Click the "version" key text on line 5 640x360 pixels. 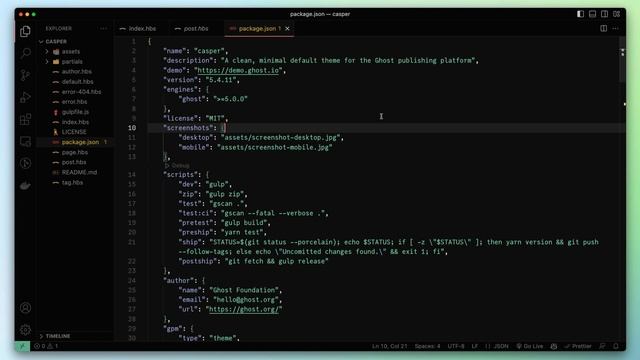[180, 80]
